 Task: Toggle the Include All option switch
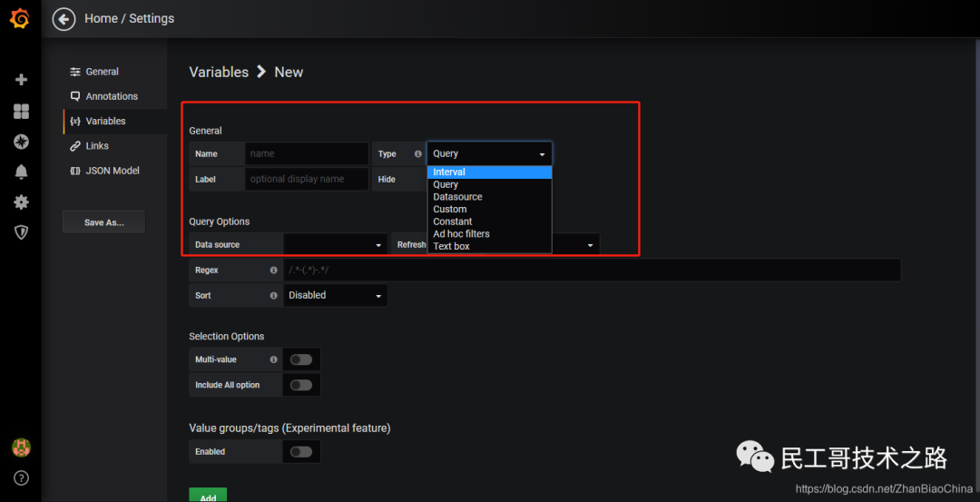301,385
